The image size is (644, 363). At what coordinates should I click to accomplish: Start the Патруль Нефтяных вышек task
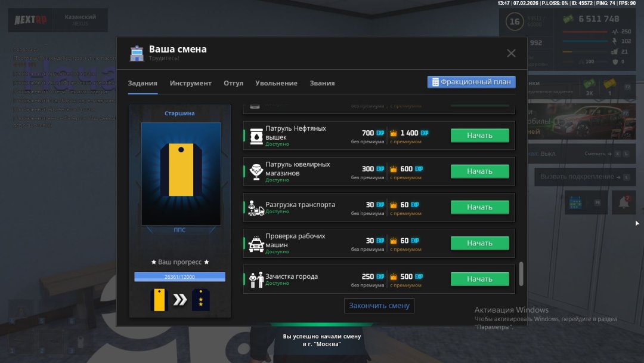point(479,136)
